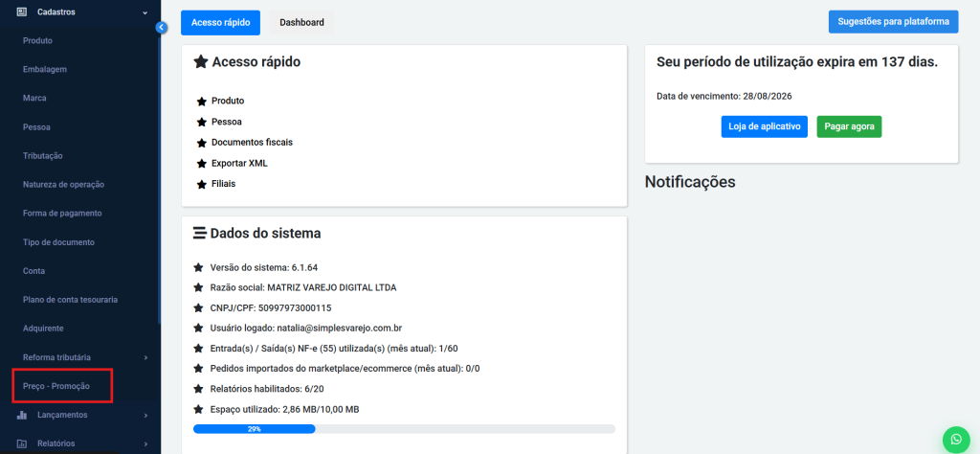This screenshot has height=454, width=980.
Task: Open Loja de aplicativo
Action: 765,126
